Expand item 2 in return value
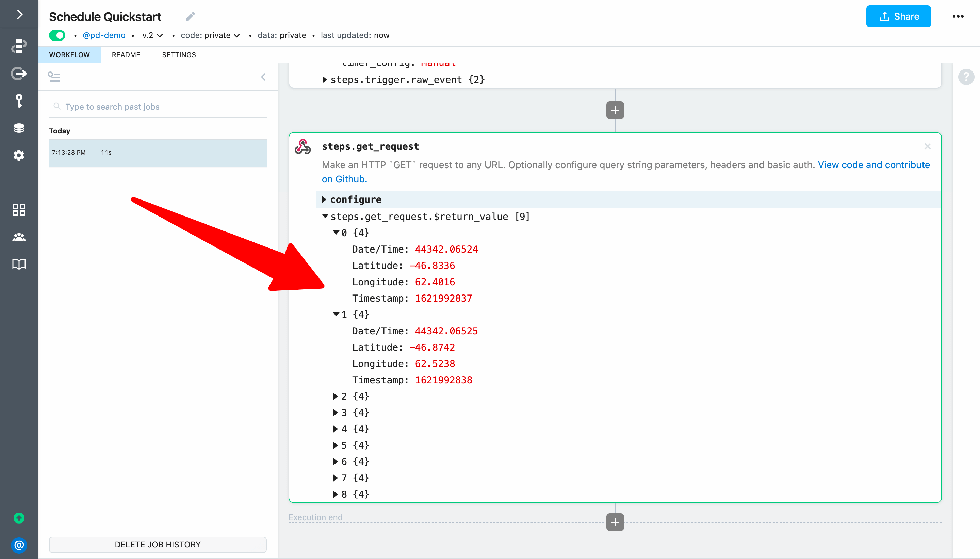 click(336, 396)
